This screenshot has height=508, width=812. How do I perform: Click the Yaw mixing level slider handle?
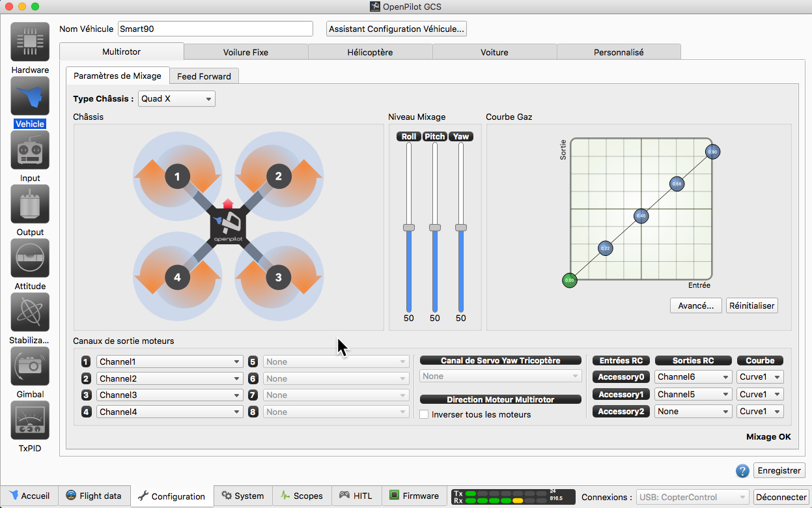coord(461,227)
